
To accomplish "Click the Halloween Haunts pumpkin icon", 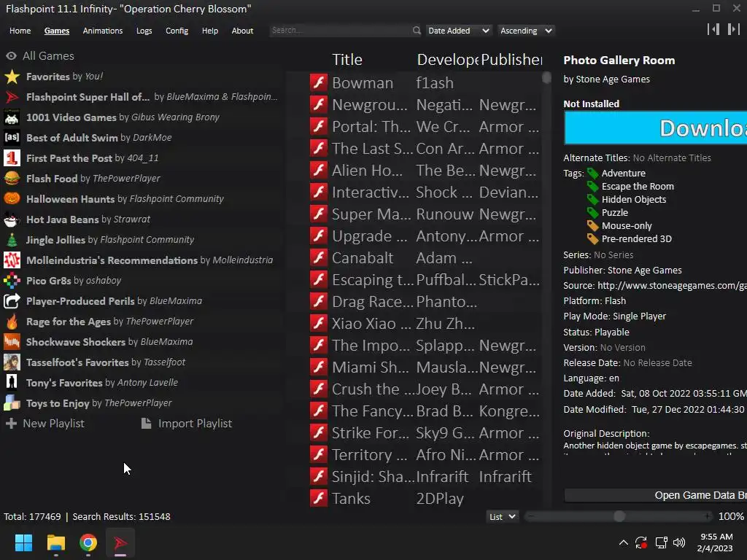I will pyautogui.click(x=12, y=198).
